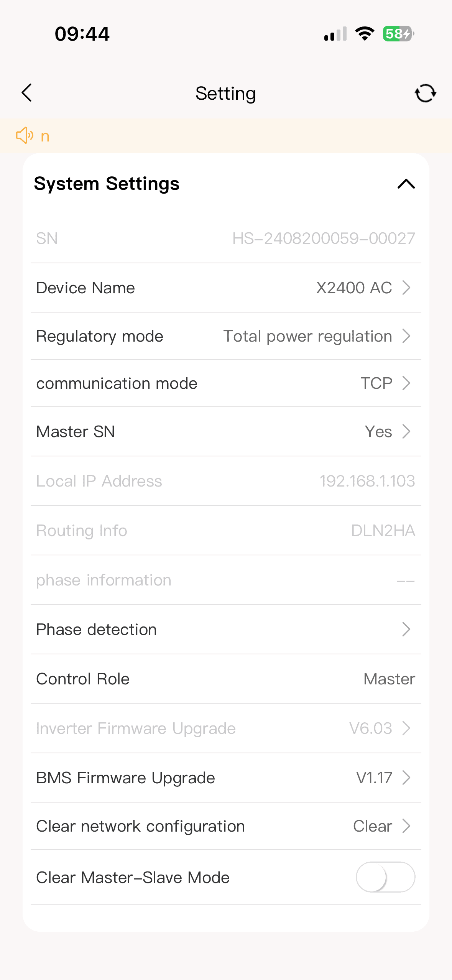Tap the clock time in status bar
The image size is (452, 980).
82,34
